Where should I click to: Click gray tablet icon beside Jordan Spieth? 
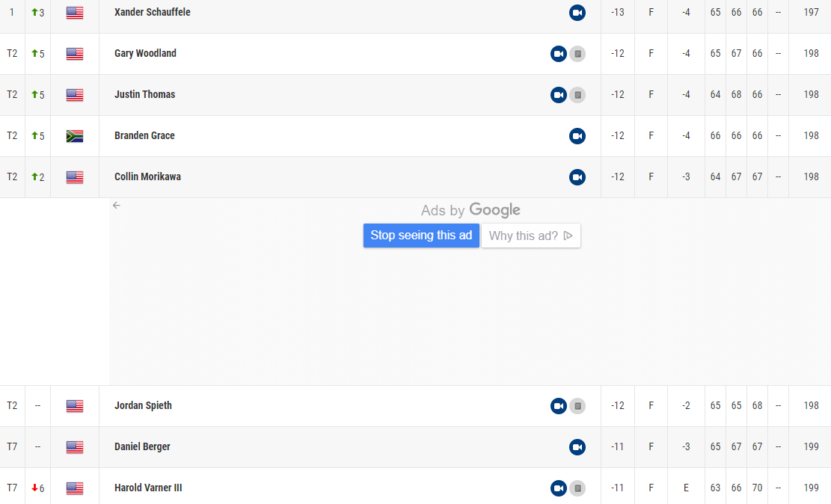tap(577, 406)
